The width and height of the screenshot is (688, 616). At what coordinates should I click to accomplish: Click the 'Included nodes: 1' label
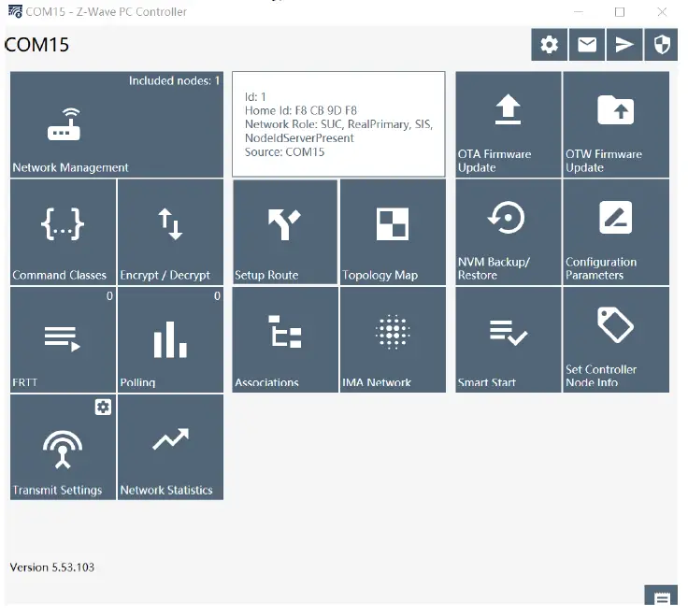coord(174,80)
